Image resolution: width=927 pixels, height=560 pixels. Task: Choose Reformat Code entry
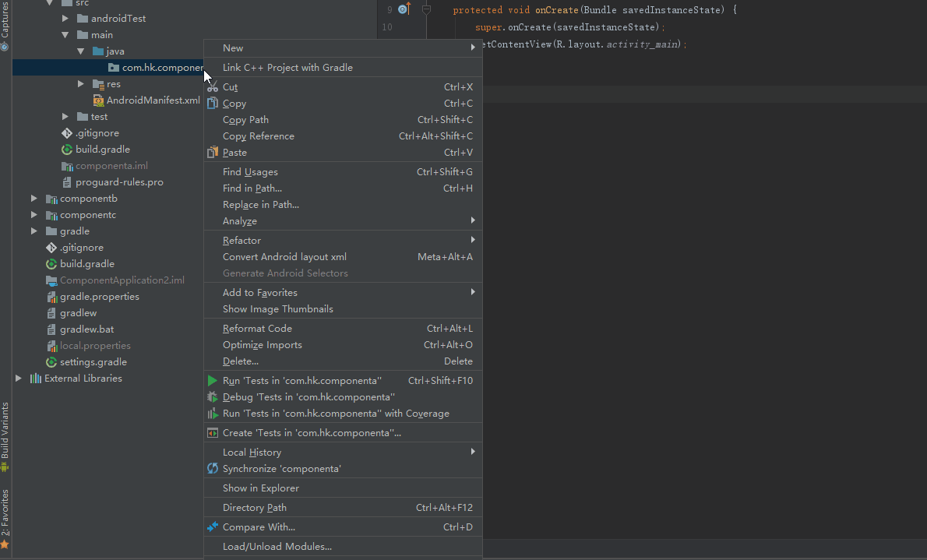click(x=343, y=328)
